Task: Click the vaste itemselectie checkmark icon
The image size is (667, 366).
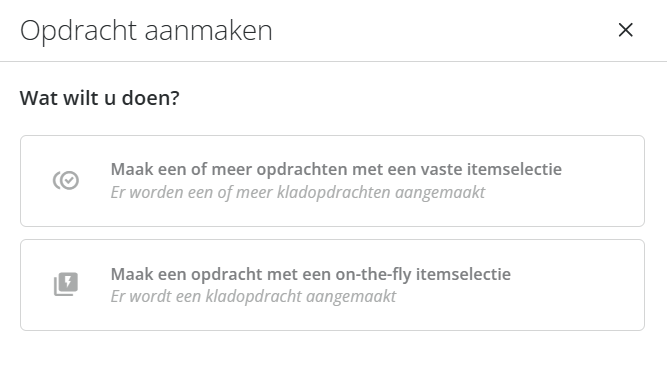Action: point(66,180)
